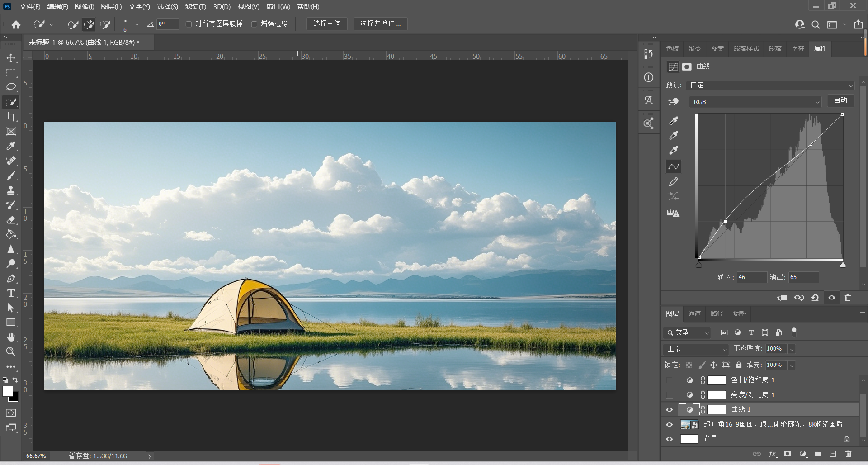Add layer mask from Layers panel bottom
868x465 pixels.
click(788, 454)
